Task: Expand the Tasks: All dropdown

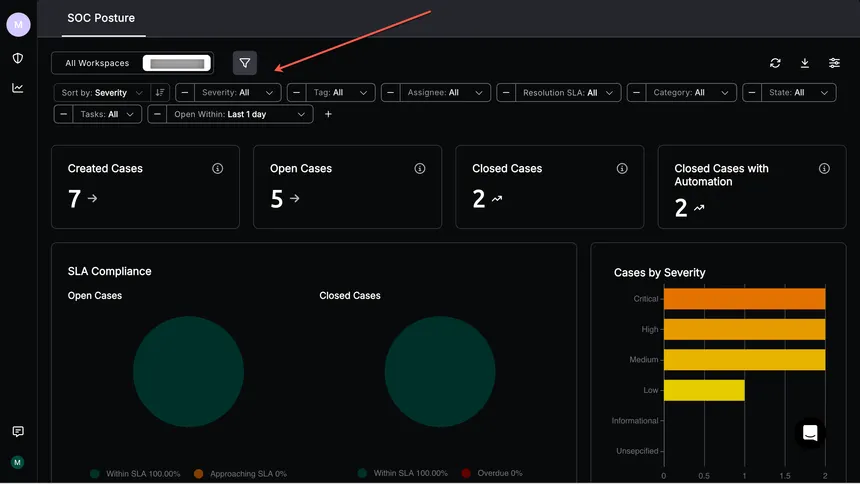Action: [x=107, y=114]
